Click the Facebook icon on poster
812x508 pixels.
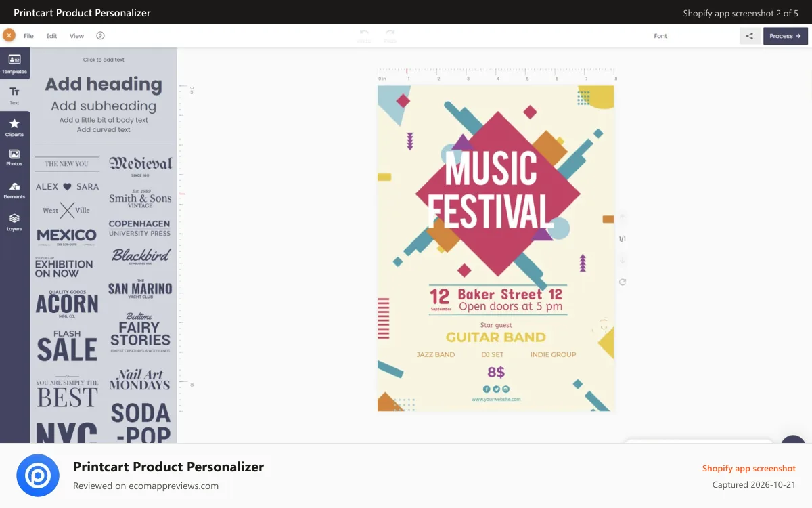coord(487,389)
